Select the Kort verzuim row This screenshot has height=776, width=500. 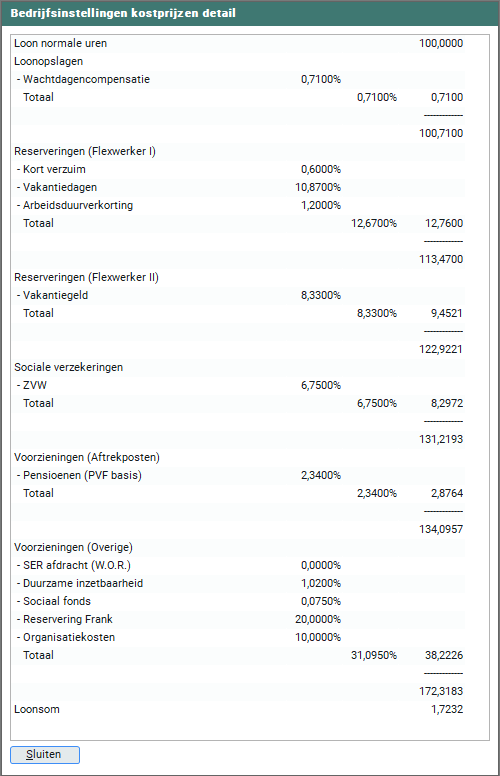click(x=239, y=169)
